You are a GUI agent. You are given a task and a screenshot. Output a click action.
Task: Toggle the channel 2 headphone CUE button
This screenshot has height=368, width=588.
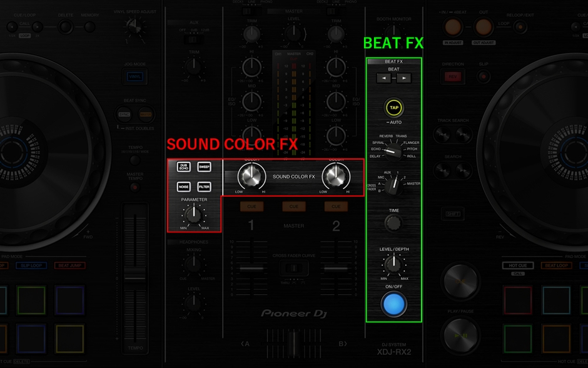coord(335,206)
